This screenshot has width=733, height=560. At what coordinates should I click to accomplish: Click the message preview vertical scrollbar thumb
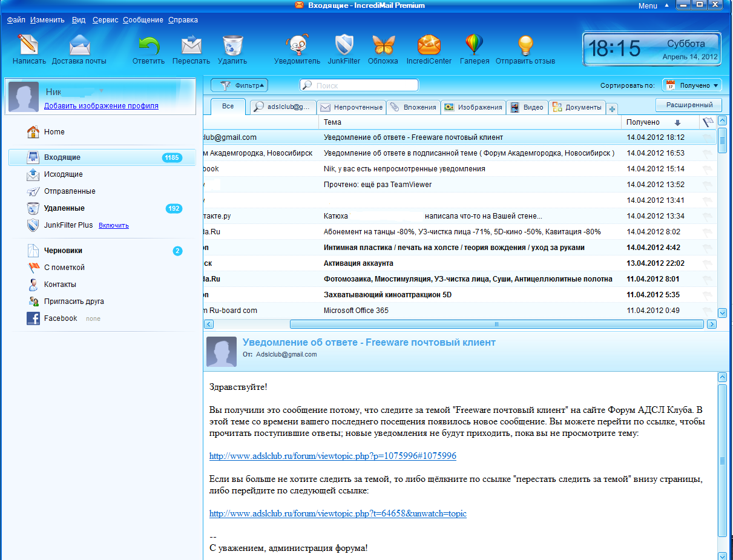[722, 460]
